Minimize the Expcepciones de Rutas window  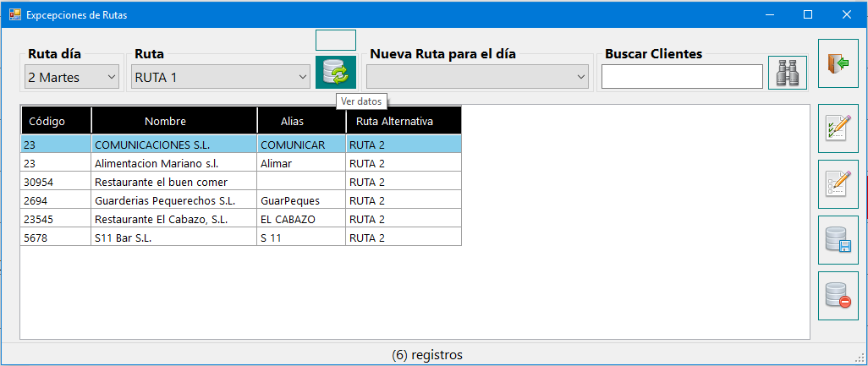pyautogui.click(x=769, y=14)
